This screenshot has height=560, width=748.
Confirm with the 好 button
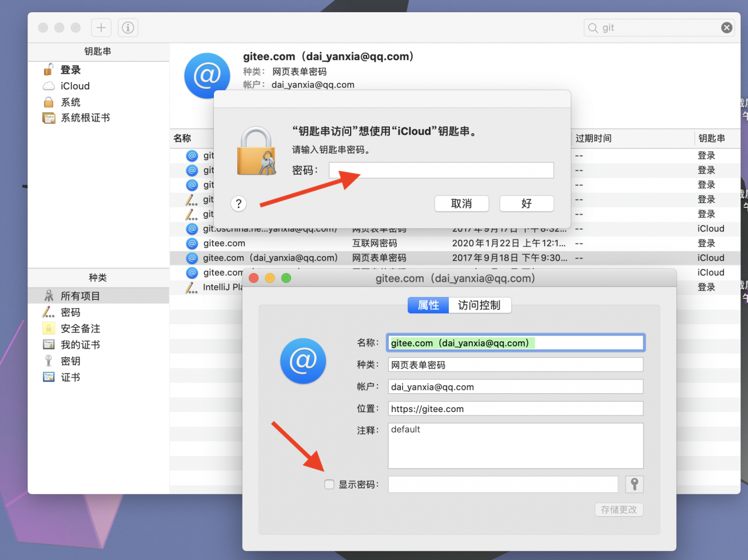(527, 203)
